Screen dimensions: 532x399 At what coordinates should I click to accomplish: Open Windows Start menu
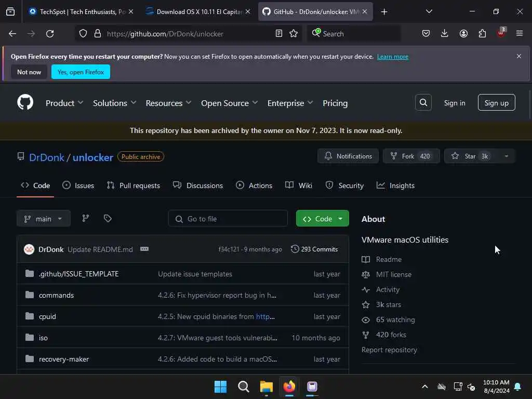click(x=220, y=387)
